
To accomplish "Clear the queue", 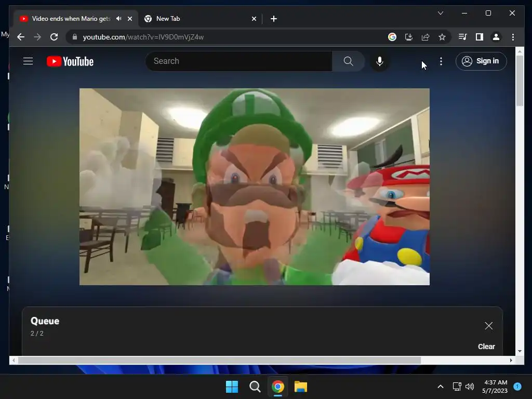I will pyautogui.click(x=486, y=347).
